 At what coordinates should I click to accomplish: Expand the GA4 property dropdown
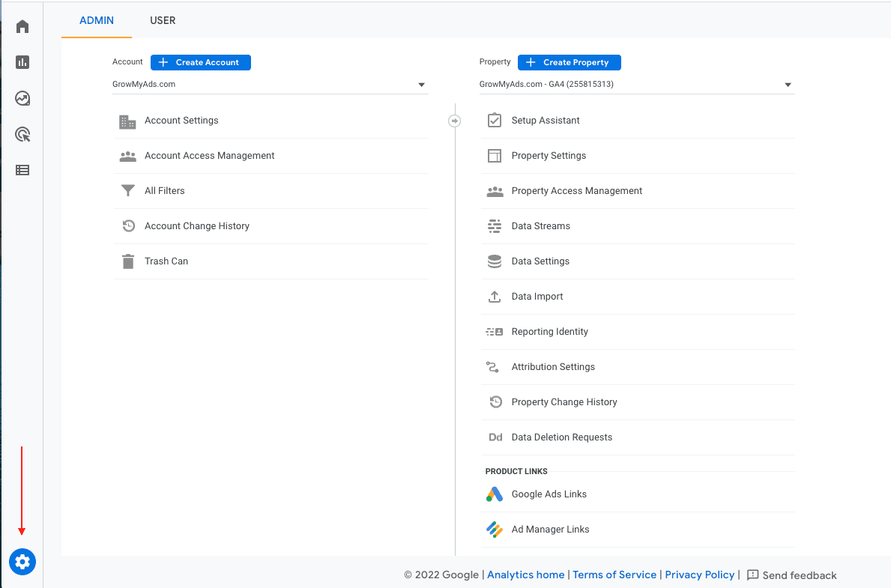[x=637, y=85]
